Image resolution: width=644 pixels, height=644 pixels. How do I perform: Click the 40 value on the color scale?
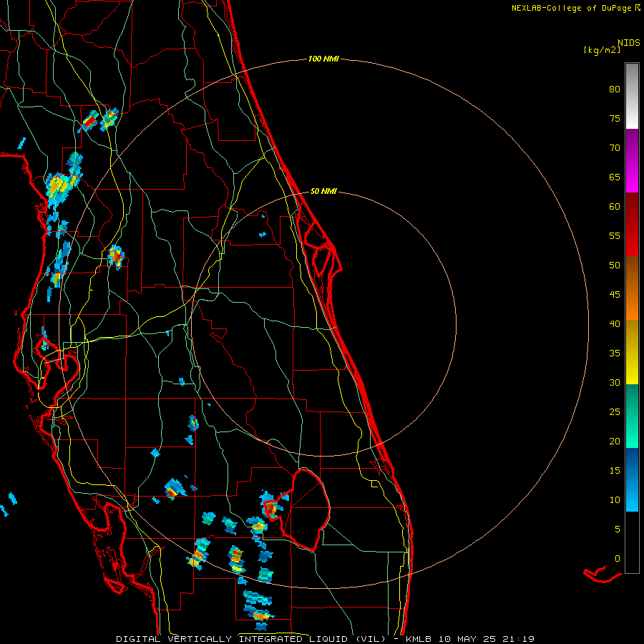(x=615, y=324)
